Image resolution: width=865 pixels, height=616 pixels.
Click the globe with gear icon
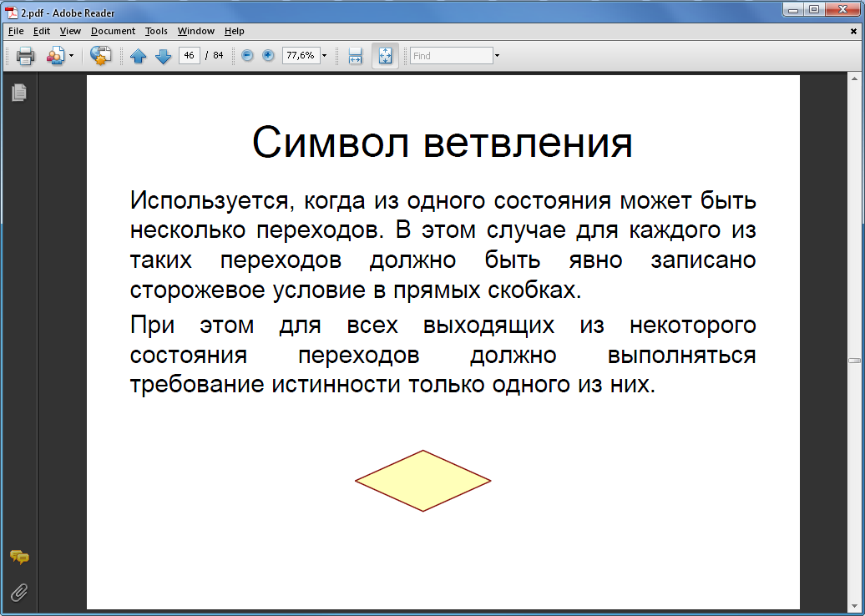pos(100,56)
